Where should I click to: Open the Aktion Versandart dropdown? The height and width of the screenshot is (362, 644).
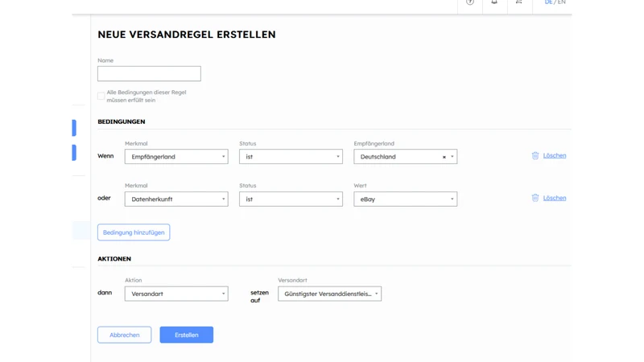click(176, 294)
